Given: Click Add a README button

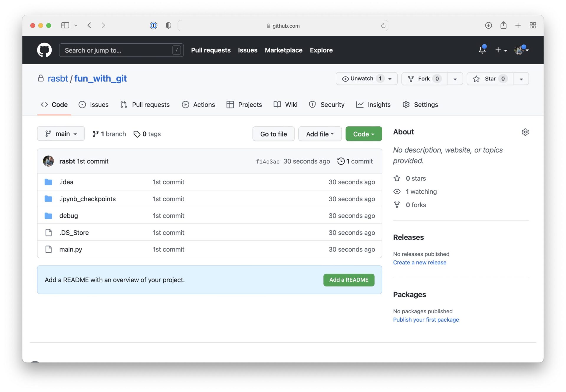Looking at the screenshot, I should pos(349,280).
